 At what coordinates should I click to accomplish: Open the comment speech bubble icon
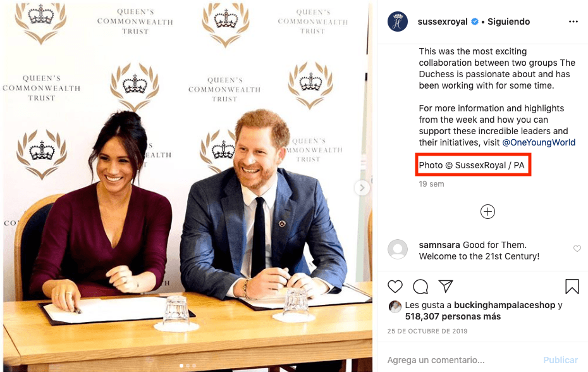pyautogui.click(x=420, y=287)
